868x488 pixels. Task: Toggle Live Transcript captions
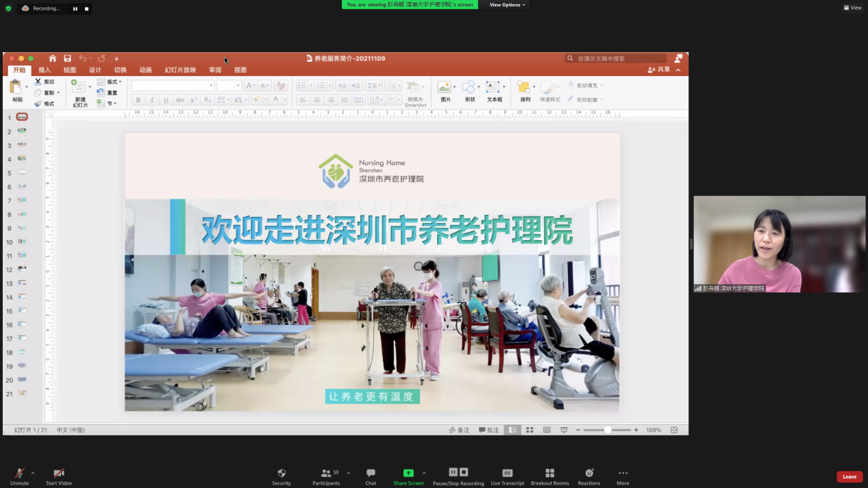[x=507, y=473]
